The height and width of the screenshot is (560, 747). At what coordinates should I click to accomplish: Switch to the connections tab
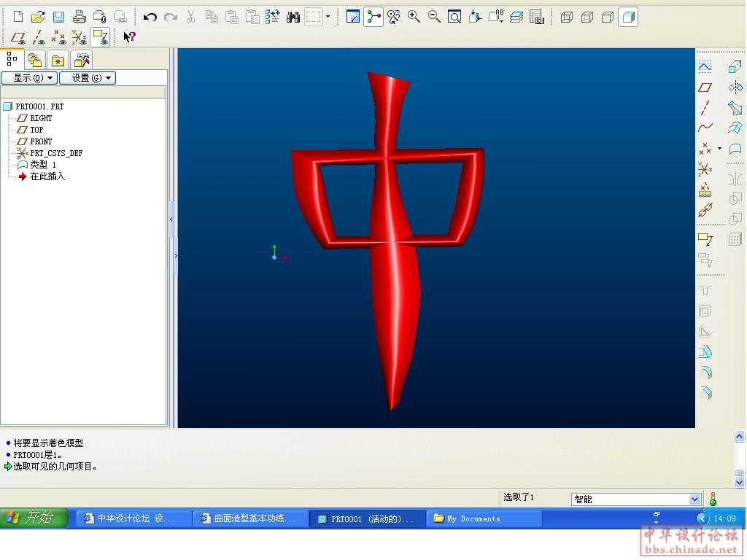tap(82, 61)
